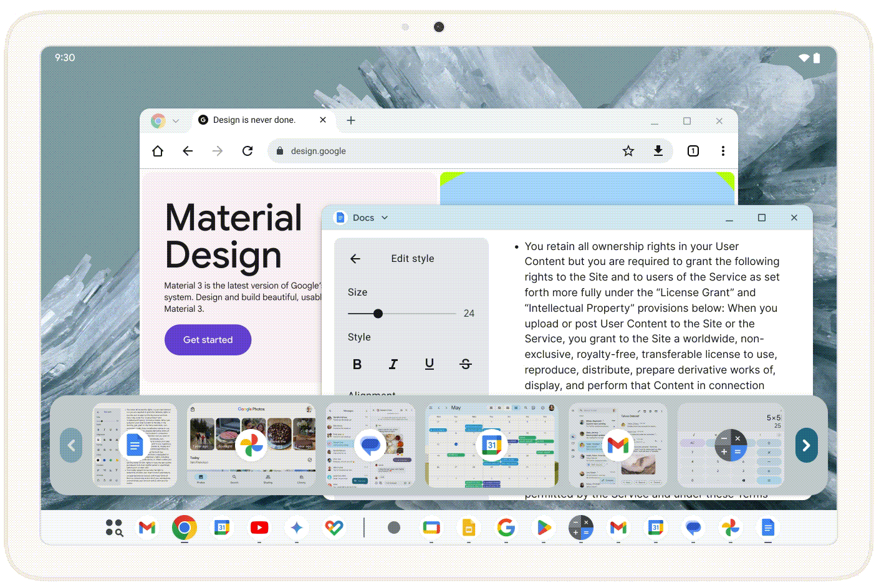879x588 pixels.
Task: Open Messages from the taskbar
Action: [x=693, y=528]
